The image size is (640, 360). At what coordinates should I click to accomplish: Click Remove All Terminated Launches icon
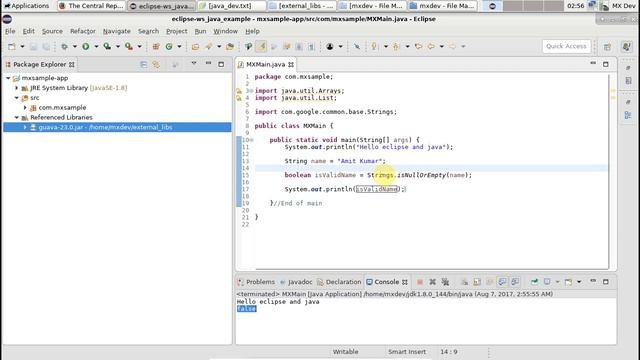[x=445, y=282]
